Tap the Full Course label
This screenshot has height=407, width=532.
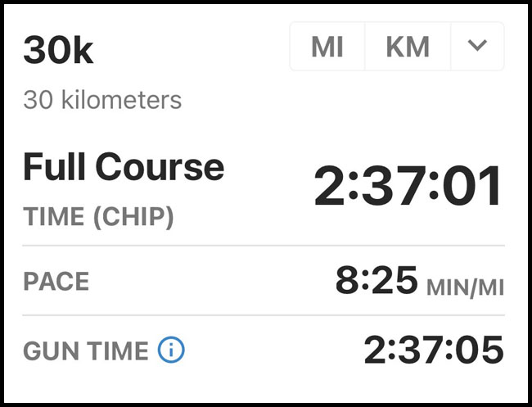click(124, 167)
